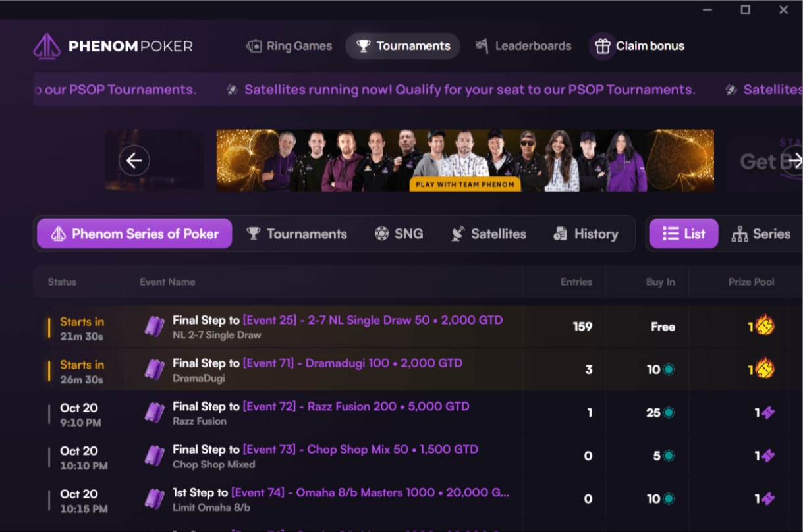The width and height of the screenshot is (803, 532).
Task: Click the ticket icon for Omaha 8/b Masters row
Action: [155, 499]
